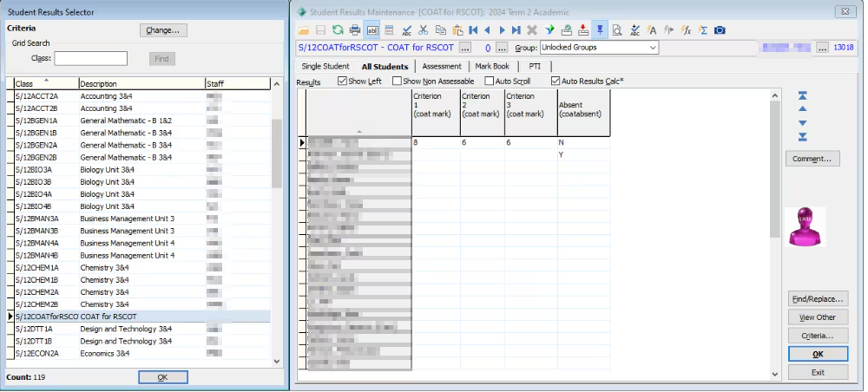The height and width of the screenshot is (392, 868).
Task: Click the Class search input field
Action: click(91, 59)
